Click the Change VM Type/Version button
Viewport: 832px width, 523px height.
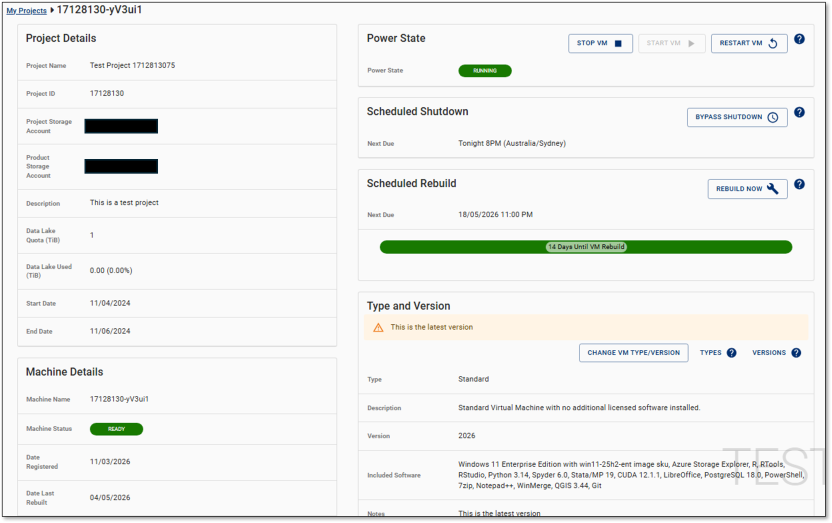click(634, 353)
